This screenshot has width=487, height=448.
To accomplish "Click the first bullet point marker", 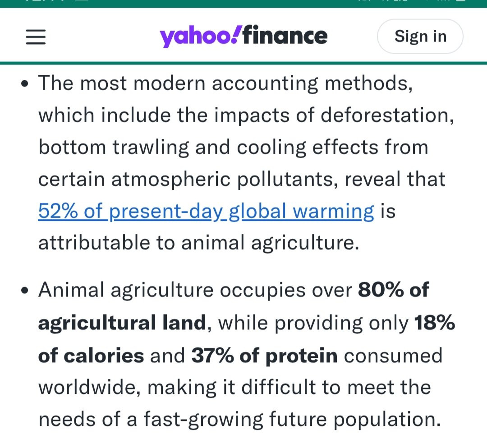I will [x=25, y=84].
